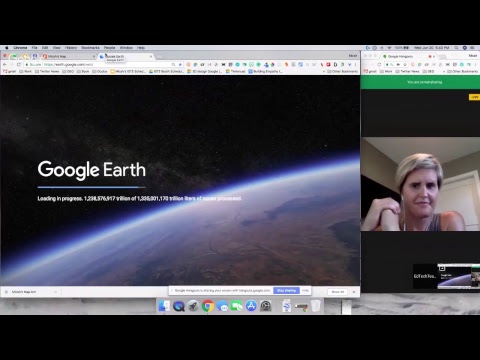
Task: Open the Bookmarks menu
Action: 90,48
